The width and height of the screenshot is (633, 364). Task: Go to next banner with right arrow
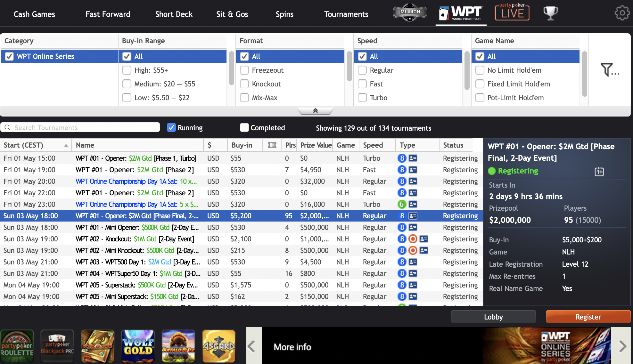pos(622,346)
